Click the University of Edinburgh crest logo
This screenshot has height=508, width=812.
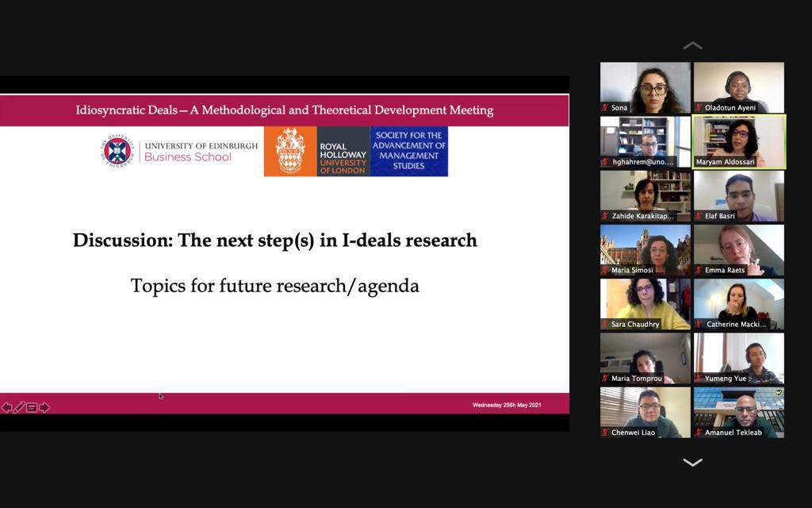point(117,151)
